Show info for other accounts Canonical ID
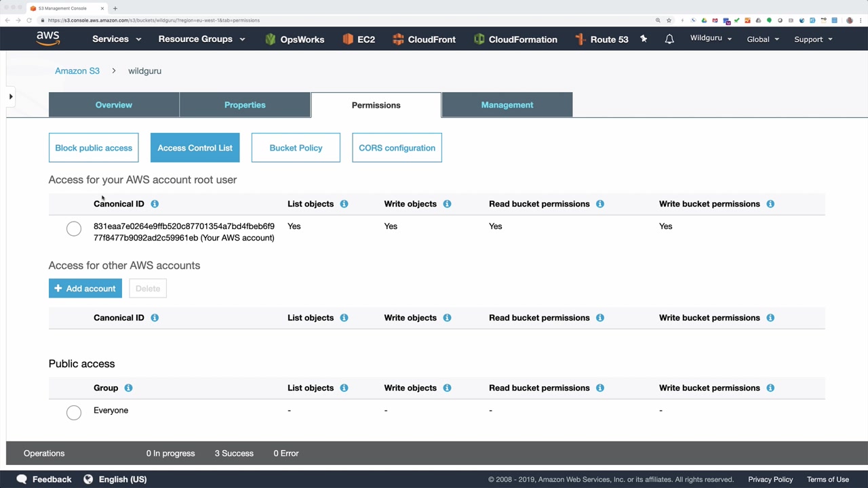The height and width of the screenshot is (488, 868). click(x=155, y=318)
